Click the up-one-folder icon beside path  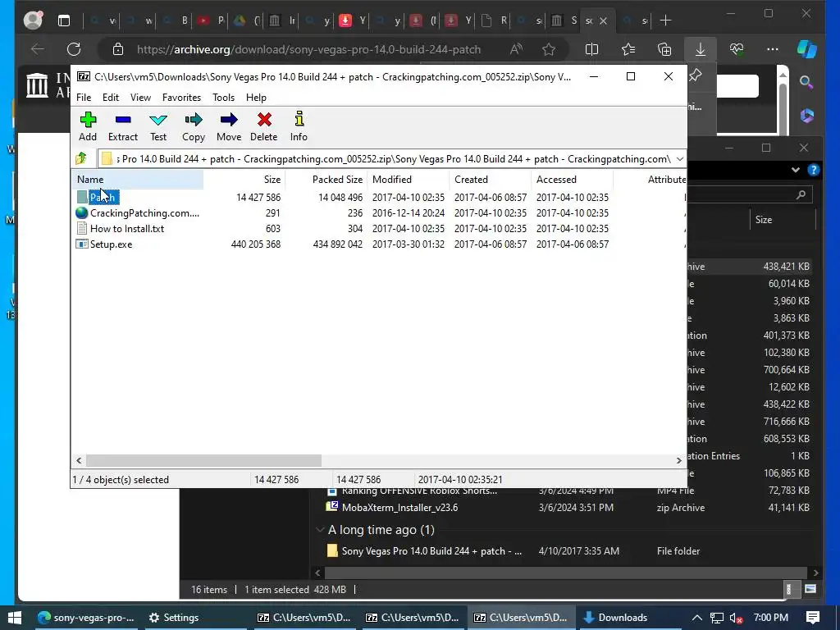pos(81,158)
